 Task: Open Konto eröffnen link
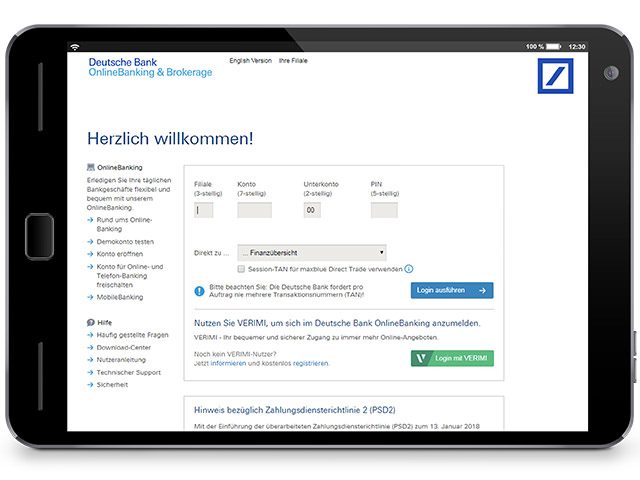tap(120, 254)
